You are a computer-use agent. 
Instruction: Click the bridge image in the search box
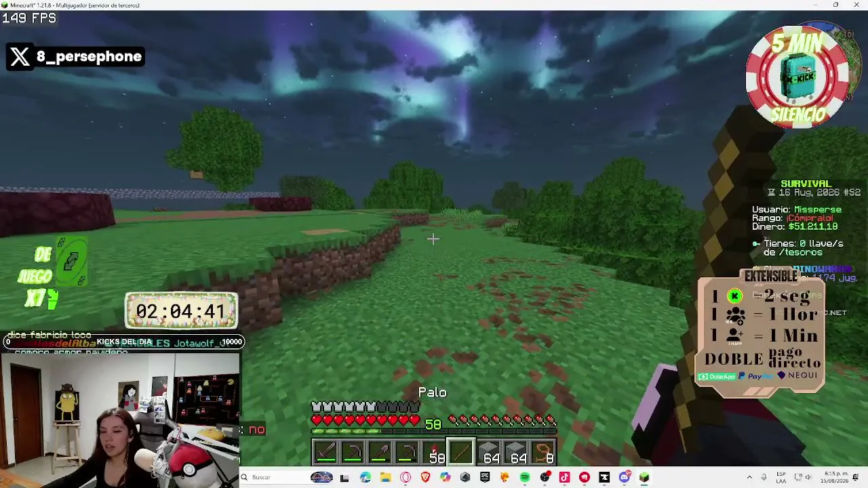pyautogui.click(x=321, y=477)
